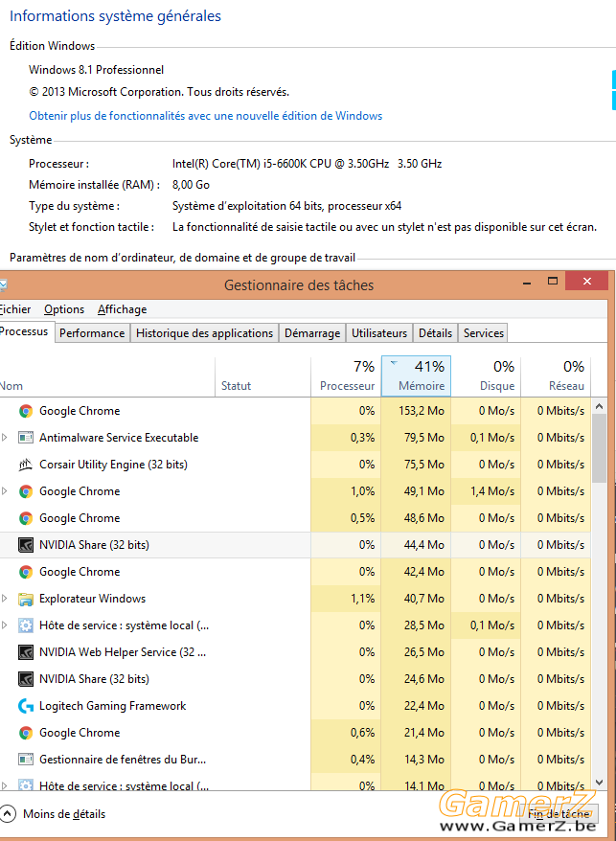Click the Explorateur Windows folder icon

coord(26,599)
